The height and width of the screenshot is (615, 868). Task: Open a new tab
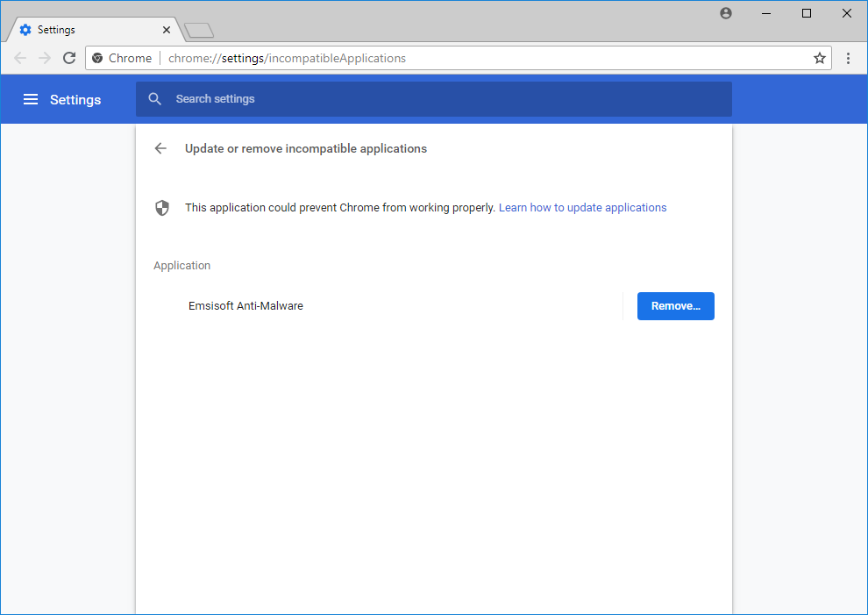pos(199,31)
